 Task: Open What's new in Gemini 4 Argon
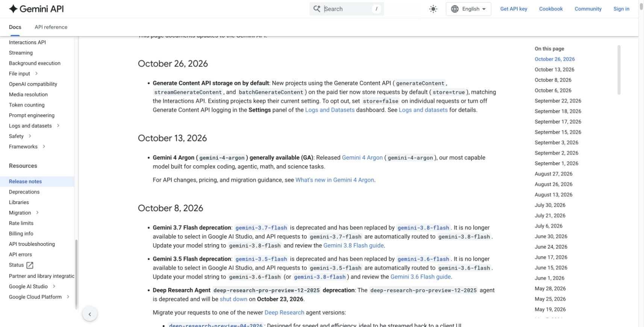click(x=335, y=180)
